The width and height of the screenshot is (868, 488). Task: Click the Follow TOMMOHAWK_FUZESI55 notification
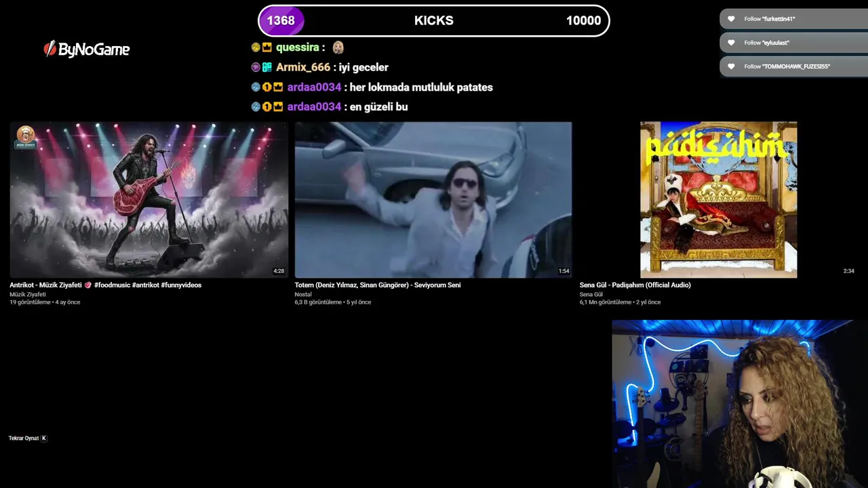click(793, 66)
